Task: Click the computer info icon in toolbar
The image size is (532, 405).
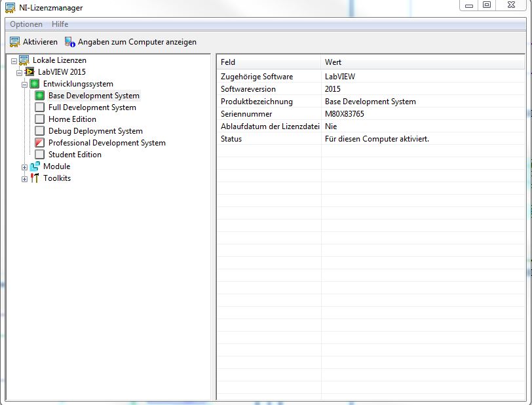Action: (69, 42)
